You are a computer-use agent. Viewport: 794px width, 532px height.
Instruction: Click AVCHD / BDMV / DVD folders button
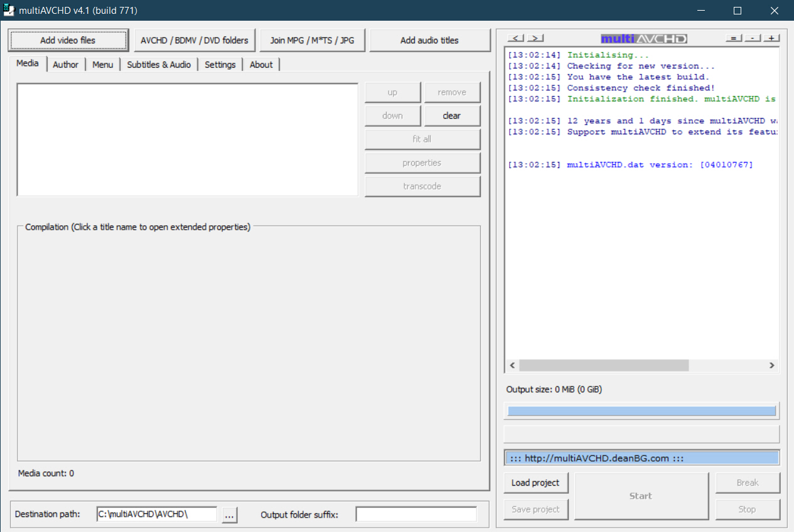[x=195, y=40]
